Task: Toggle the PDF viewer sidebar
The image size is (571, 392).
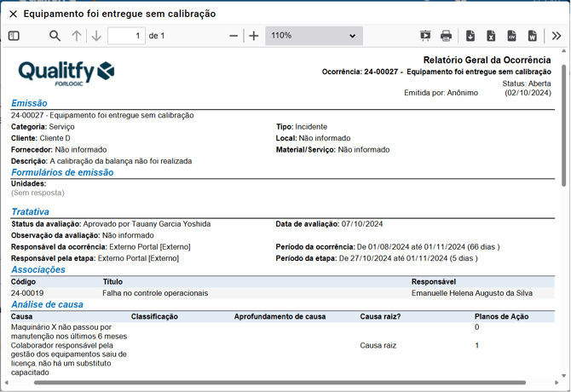Action: [x=14, y=36]
